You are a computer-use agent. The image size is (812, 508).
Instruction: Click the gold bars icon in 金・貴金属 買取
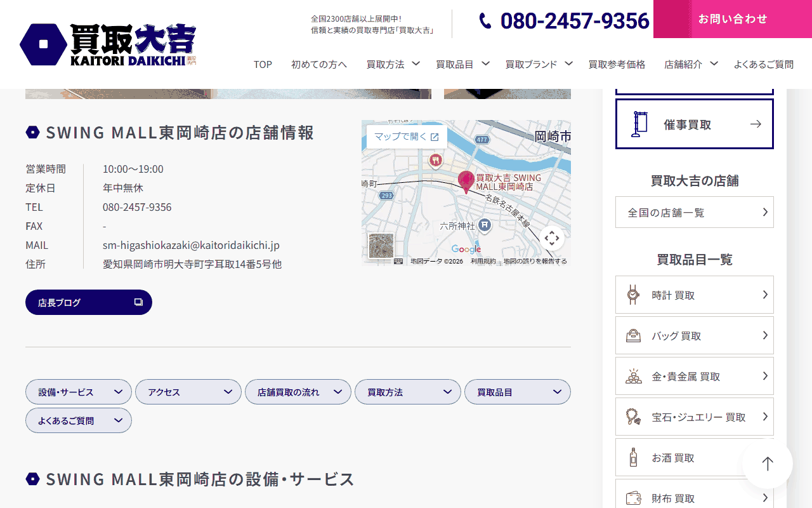pos(633,376)
